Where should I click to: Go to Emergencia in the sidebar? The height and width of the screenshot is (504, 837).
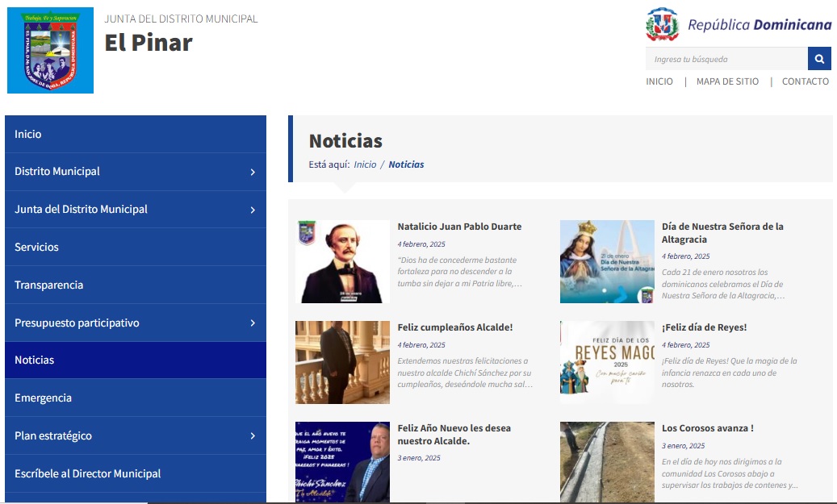pyautogui.click(x=43, y=398)
